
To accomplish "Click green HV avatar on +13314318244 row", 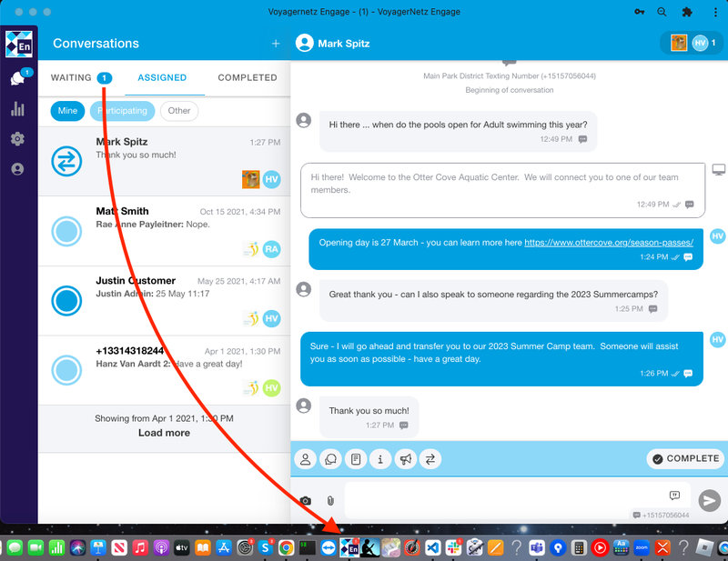I will [x=271, y=388].
